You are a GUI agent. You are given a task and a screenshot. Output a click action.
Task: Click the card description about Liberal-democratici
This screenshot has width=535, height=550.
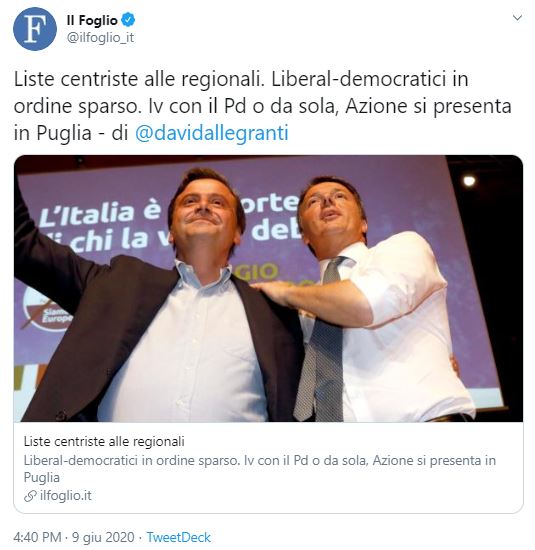coord(260,469)
